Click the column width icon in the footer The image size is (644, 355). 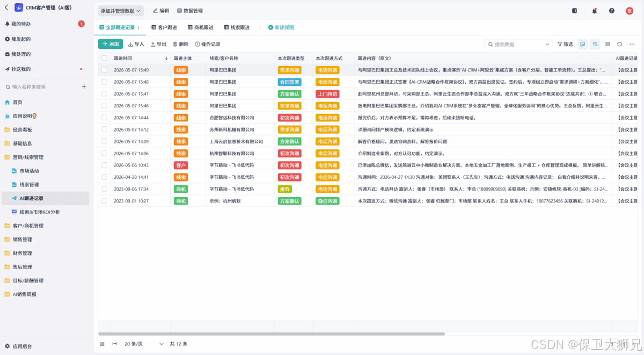tap(115, 344)
